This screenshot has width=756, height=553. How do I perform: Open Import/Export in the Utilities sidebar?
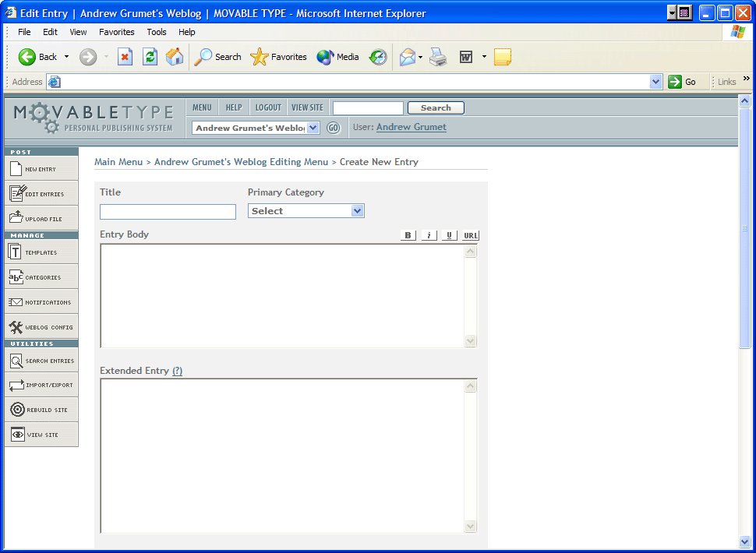(x=41, y=385)
